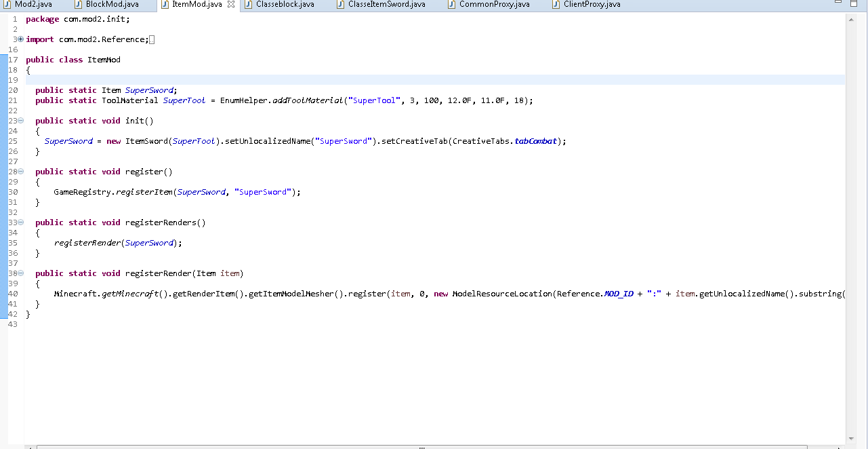Viewport: 868px width, 449px height.
Task: Click the Java file icon on ClientProxy.java tab
Action: coord(557,4)
